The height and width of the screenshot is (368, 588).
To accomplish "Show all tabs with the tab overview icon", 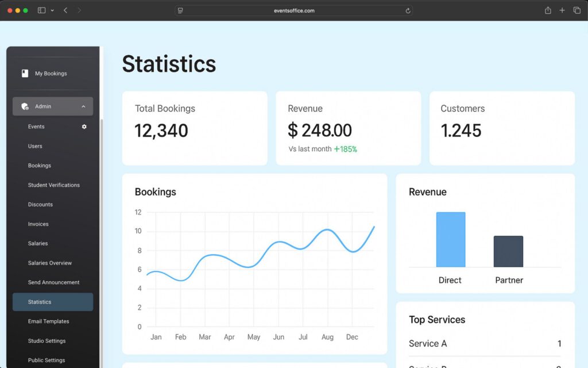I will [x=577, y=10].
